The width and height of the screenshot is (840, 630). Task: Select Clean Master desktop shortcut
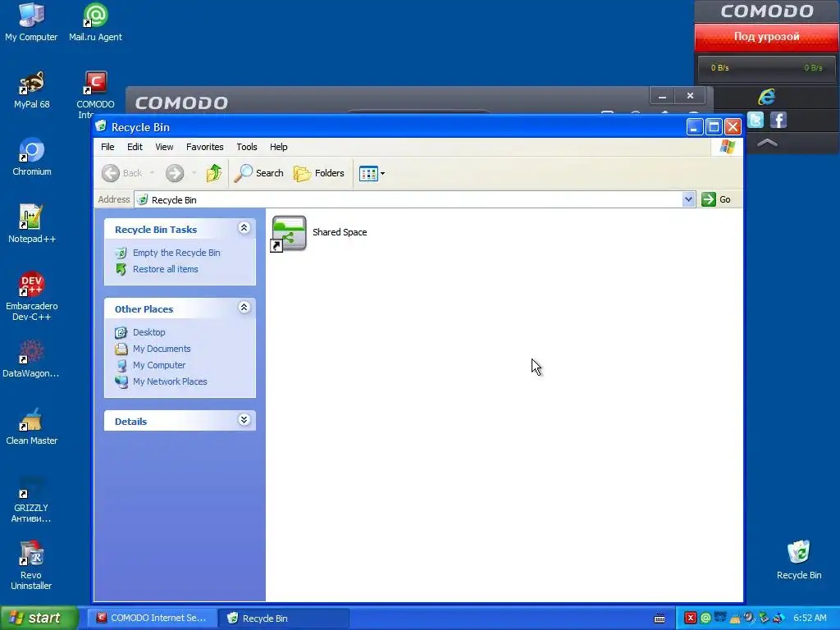[x=32, y=427]
